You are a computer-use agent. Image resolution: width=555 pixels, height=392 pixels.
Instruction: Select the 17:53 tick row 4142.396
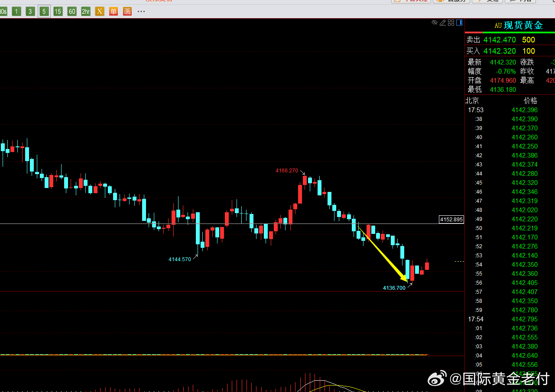coord(510,110)
